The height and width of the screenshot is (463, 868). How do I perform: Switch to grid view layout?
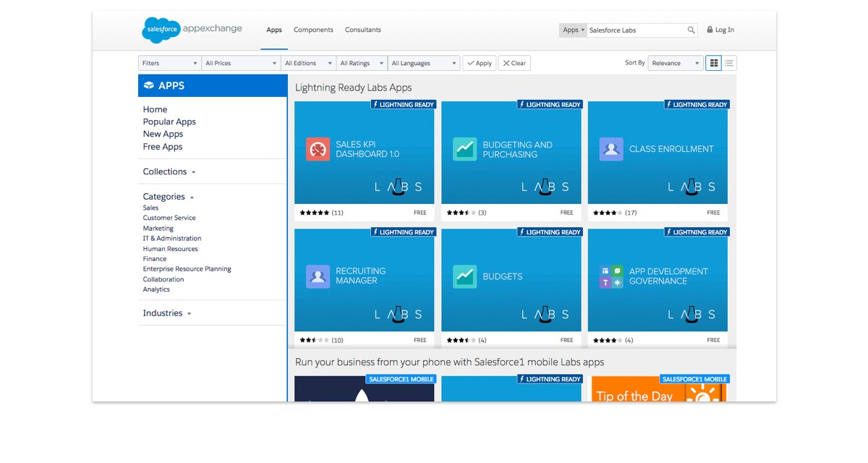click(x=714, y=63)
